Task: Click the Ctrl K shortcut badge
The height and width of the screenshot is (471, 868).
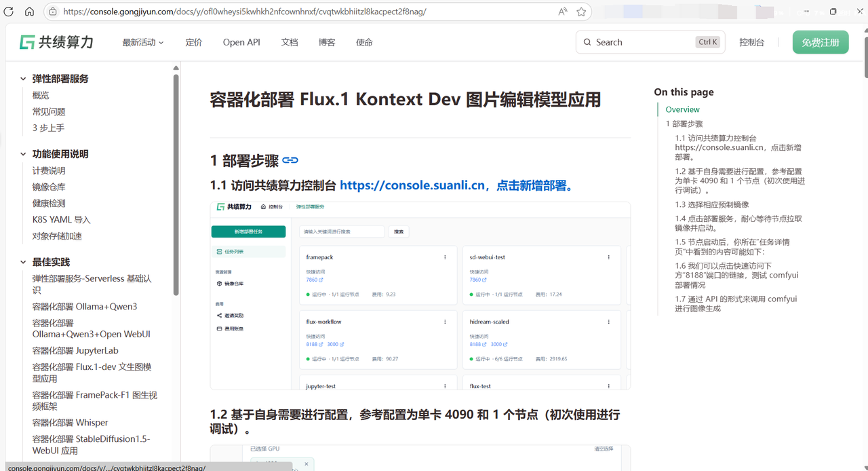Action: 707,42
